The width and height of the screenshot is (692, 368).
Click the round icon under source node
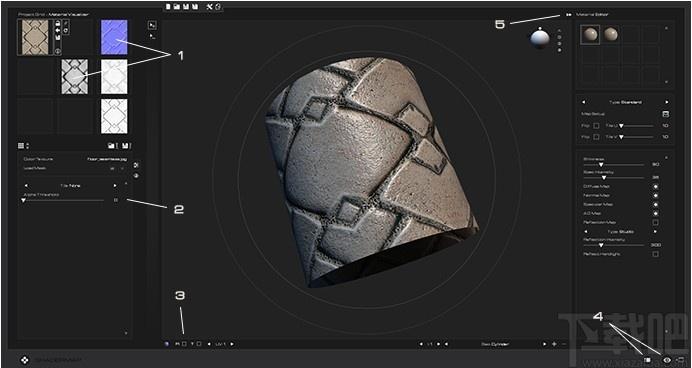[58, 51]
